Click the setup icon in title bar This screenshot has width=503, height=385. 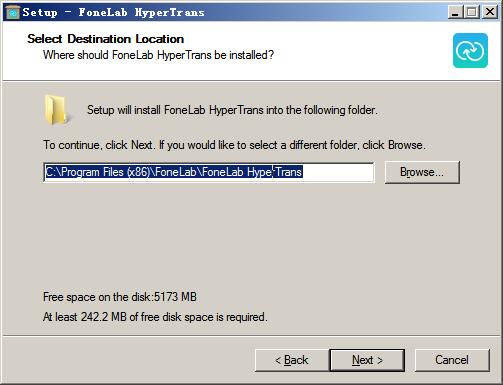[x=13, y=12]
